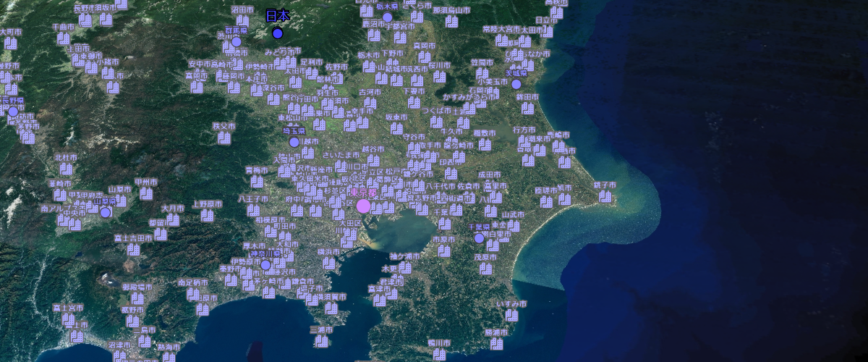Image resolution: width=868 pixels, height=362 pixels.
Task: Select the 神奈川県 prefecture circle marker
Action: tap(265, 265)
